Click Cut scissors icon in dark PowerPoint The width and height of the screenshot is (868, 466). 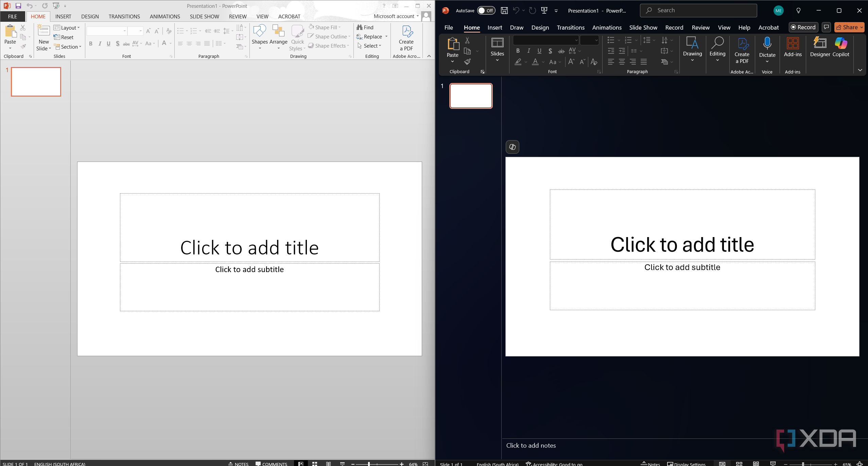tap(467, 40)
